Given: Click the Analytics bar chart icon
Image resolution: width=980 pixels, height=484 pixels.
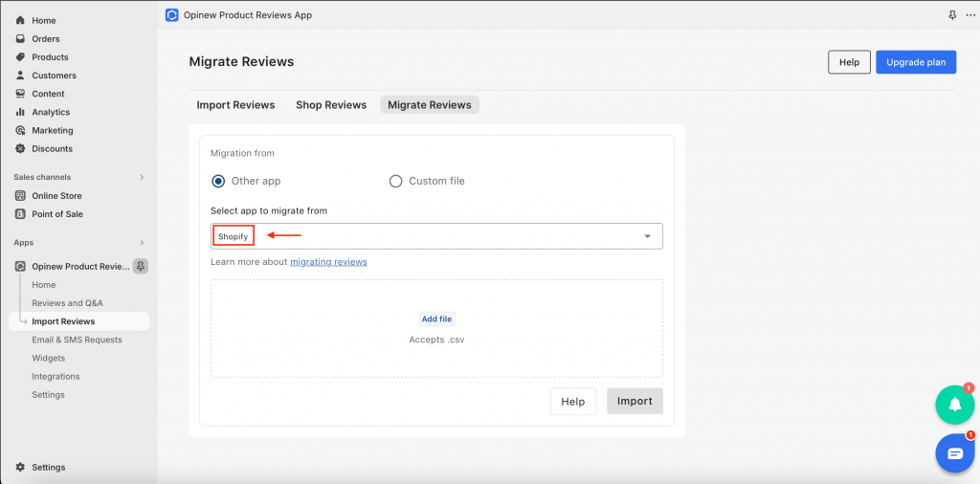Looking at the screenshot, I should tap(20, 112).
